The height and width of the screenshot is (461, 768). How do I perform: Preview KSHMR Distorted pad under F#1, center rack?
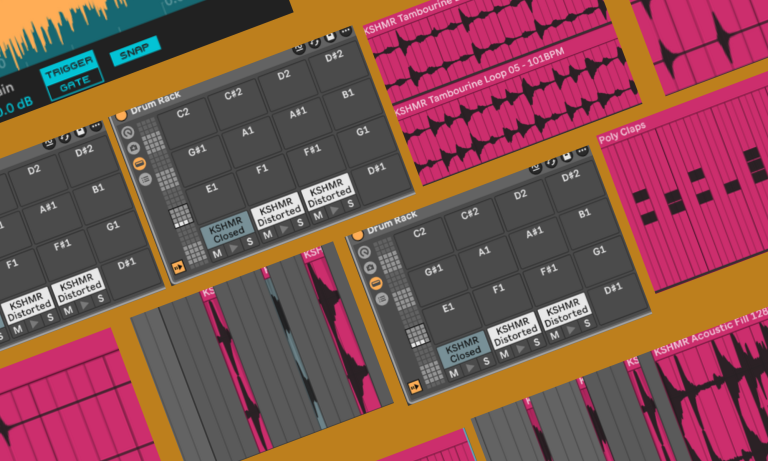(335, 210)
